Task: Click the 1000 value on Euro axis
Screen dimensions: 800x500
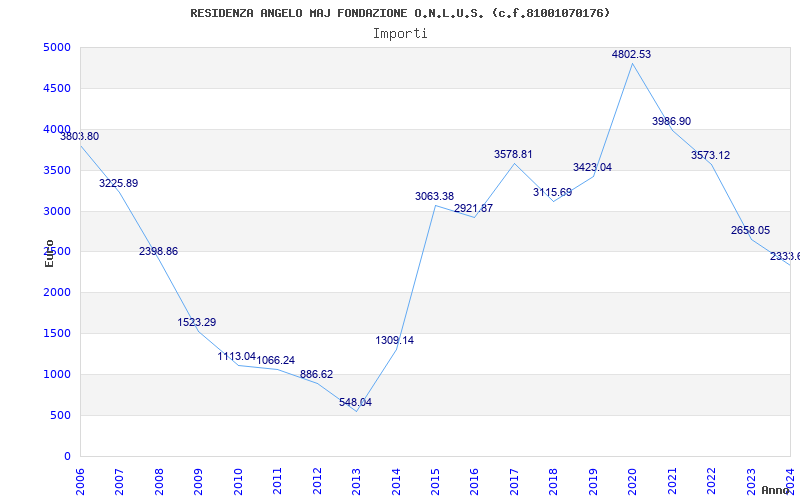Action: point(57,374)
